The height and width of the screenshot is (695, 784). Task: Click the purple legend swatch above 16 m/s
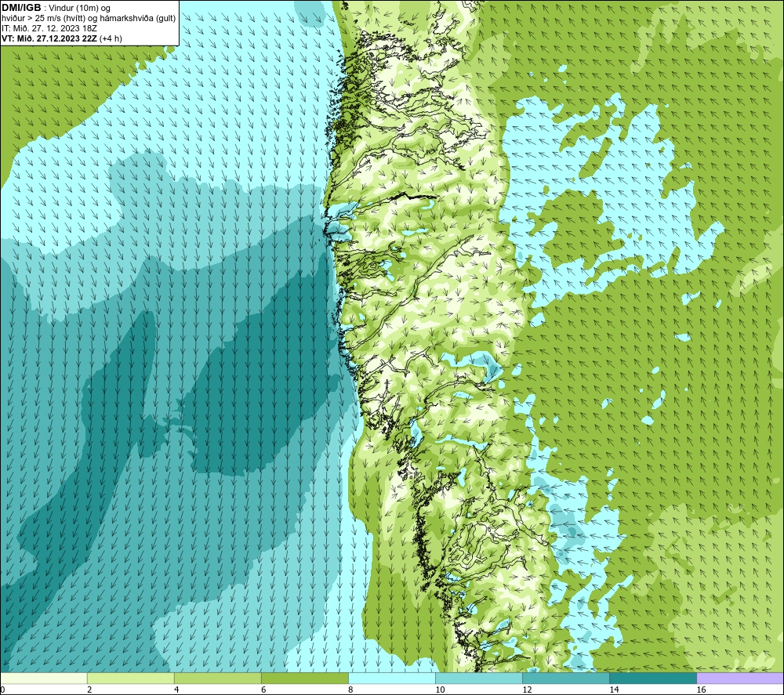(740, 679)
